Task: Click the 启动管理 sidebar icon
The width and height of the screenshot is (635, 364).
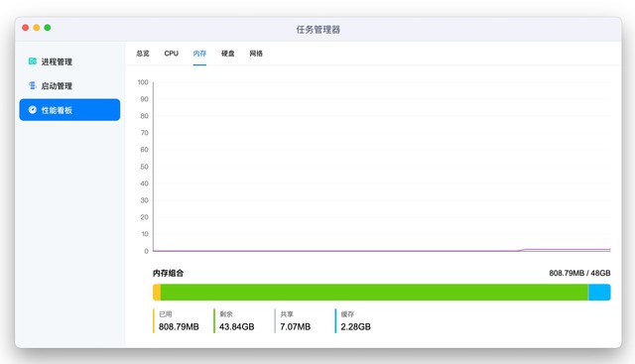Action: point(33,85)
